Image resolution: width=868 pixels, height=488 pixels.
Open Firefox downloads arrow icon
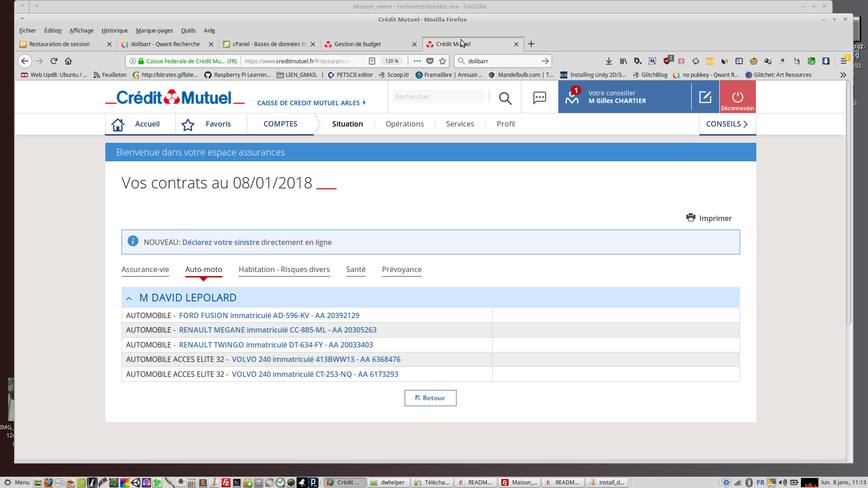609,61
